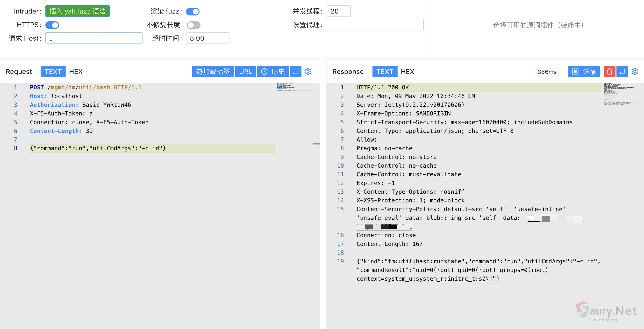The width and height of the screenshot is (644, 329).
Task: Open the Response settings gear icon
Action: pos(635,72)
